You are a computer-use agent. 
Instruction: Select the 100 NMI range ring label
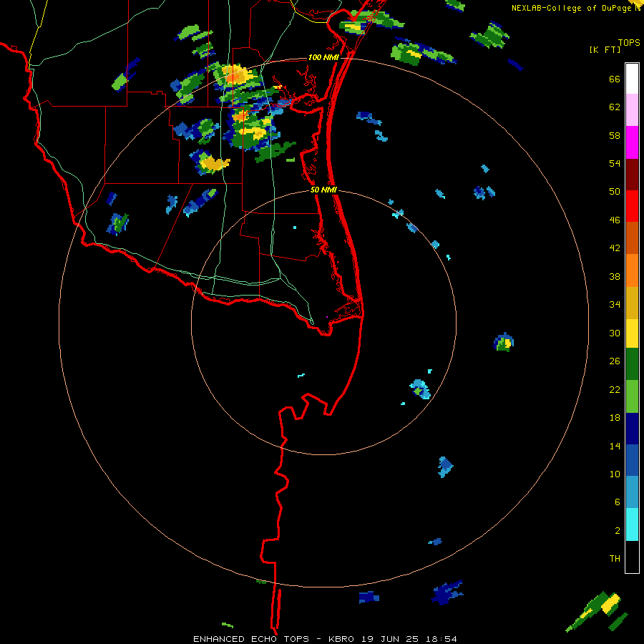[x=323, y=57]
